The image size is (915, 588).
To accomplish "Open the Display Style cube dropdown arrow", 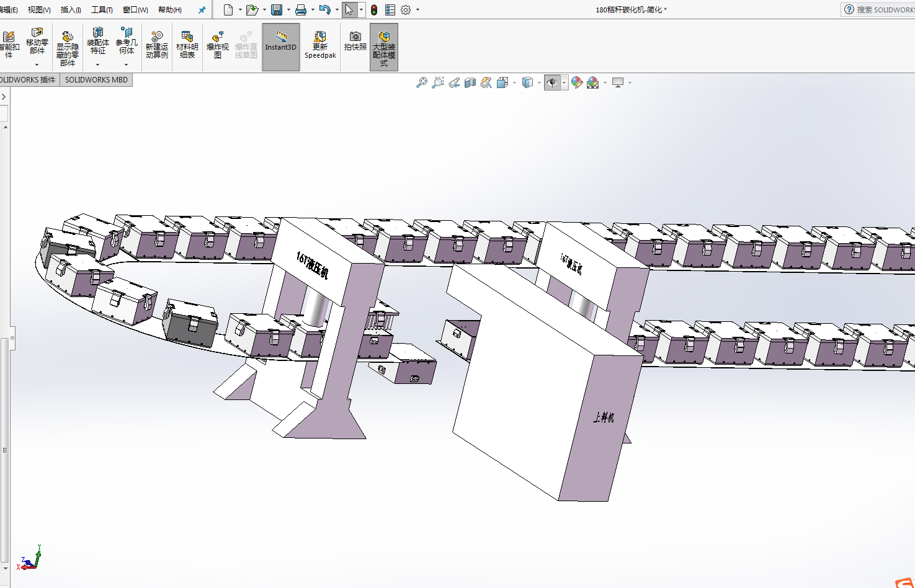I will point(538,83).
